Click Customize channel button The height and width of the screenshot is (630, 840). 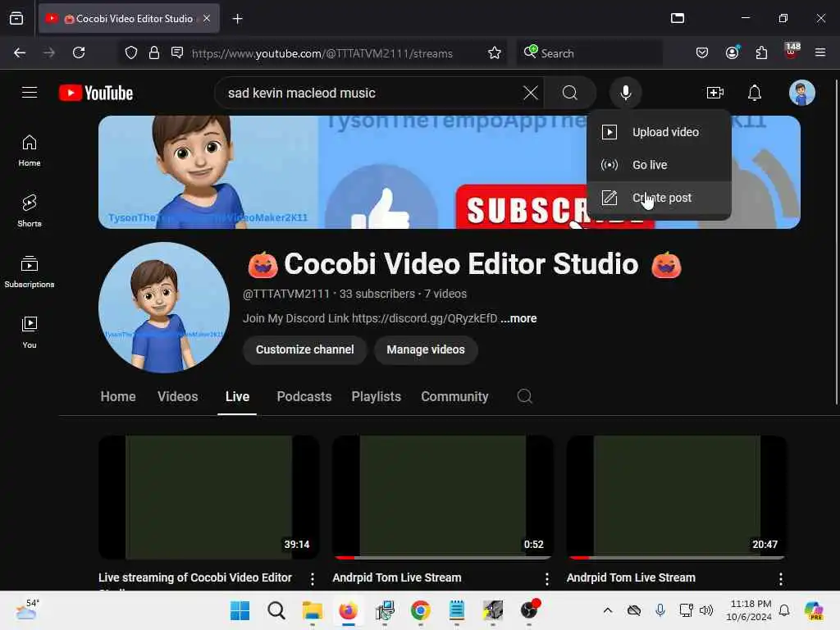click(x=305, y=349)
